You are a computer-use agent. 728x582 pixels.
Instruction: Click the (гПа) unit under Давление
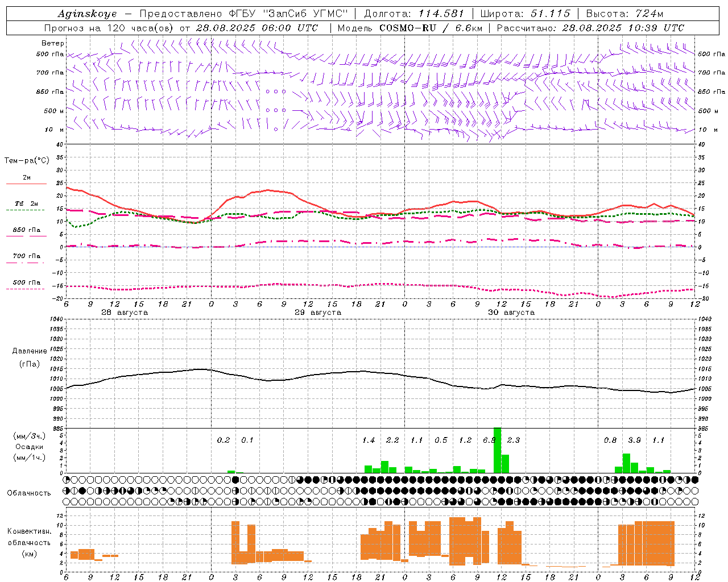coord(30,364)
